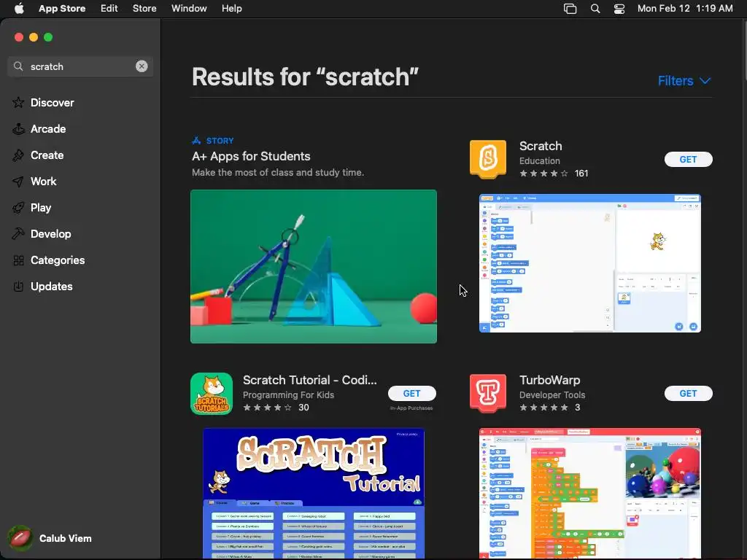Viewport: 747px width, 560px height.
Task: Click the Calub Viem account name
Action: coord(65,538)
